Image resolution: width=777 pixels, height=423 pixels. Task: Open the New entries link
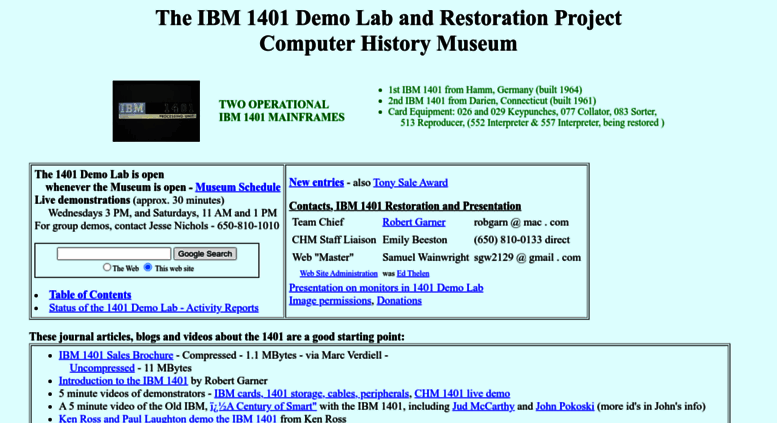pyautogui.click(x=316, y=182)
